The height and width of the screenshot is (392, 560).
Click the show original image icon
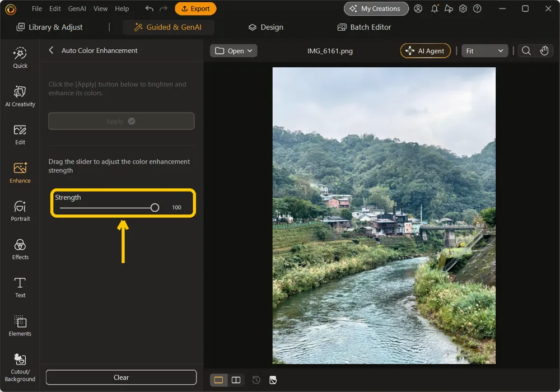(x=273, y=380)
